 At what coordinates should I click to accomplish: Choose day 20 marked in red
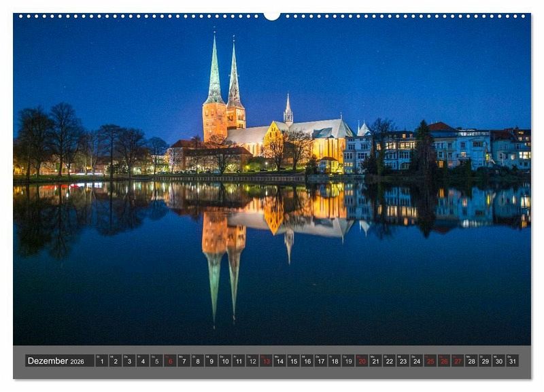(x=362, y=361)
